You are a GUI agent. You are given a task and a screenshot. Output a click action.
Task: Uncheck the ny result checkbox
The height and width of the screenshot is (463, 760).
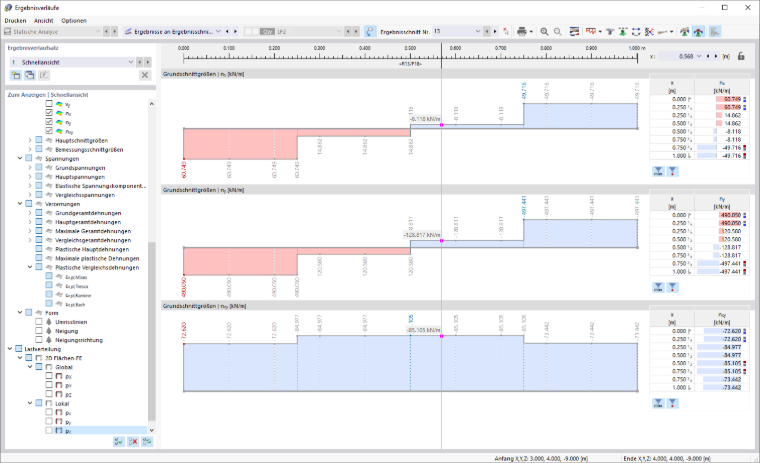point(49,122)
